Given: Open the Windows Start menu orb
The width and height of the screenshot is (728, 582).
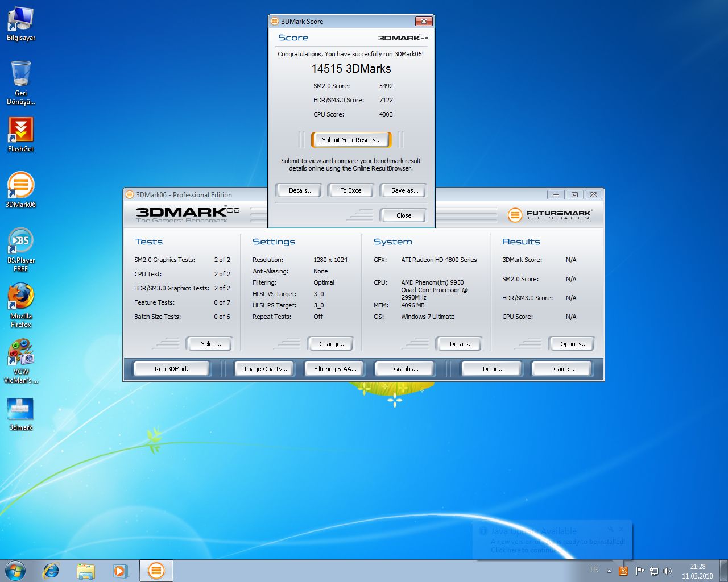Looking at the screenshot, I should click(x=15, y=571).
